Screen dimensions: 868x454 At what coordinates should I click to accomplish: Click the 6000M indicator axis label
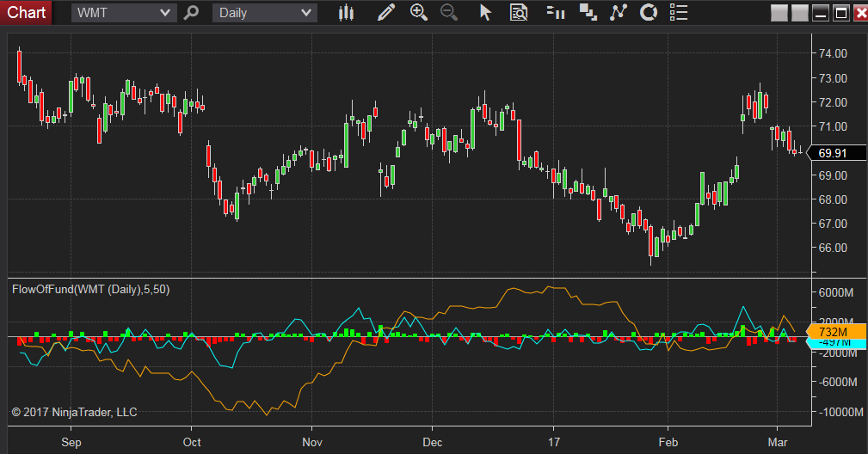pos(836,292)
